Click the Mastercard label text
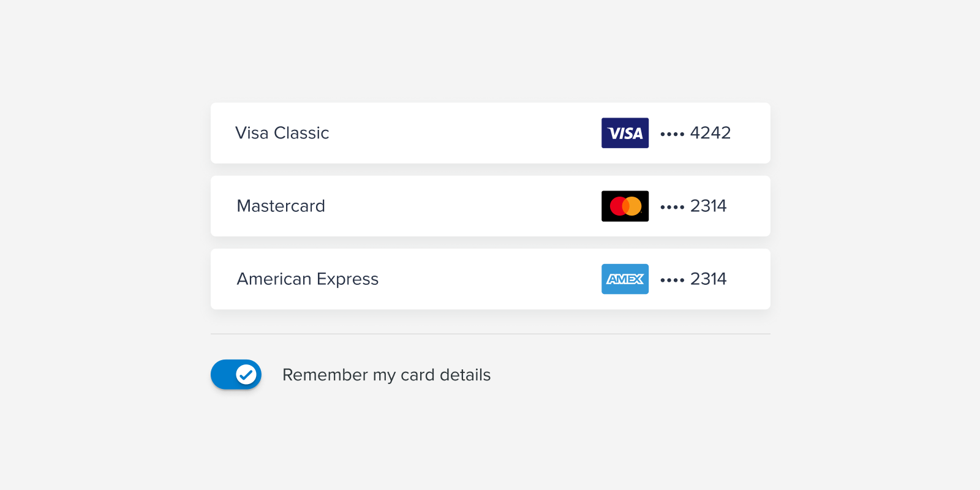The width and height of the screenshot is (980, 490). [281, 206]
